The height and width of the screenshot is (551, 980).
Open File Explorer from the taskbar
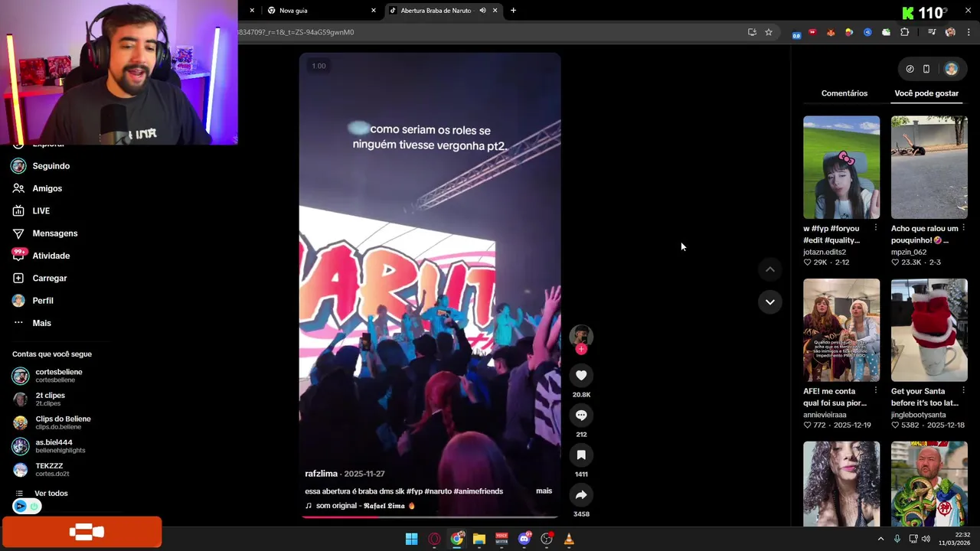479,539
